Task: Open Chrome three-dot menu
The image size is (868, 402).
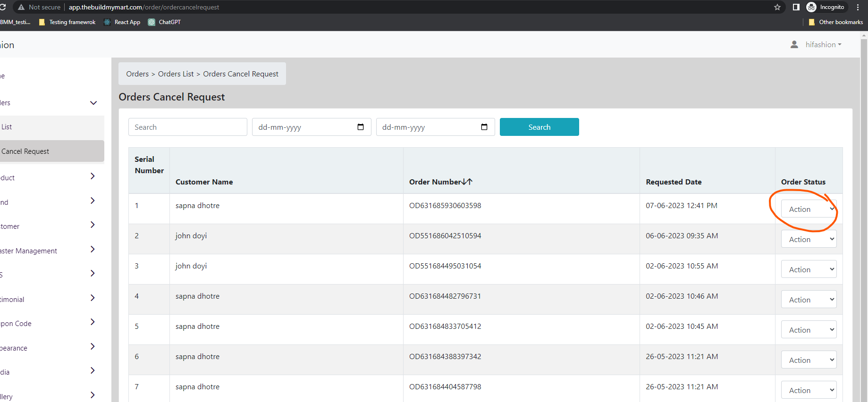Action: [858, 7]
